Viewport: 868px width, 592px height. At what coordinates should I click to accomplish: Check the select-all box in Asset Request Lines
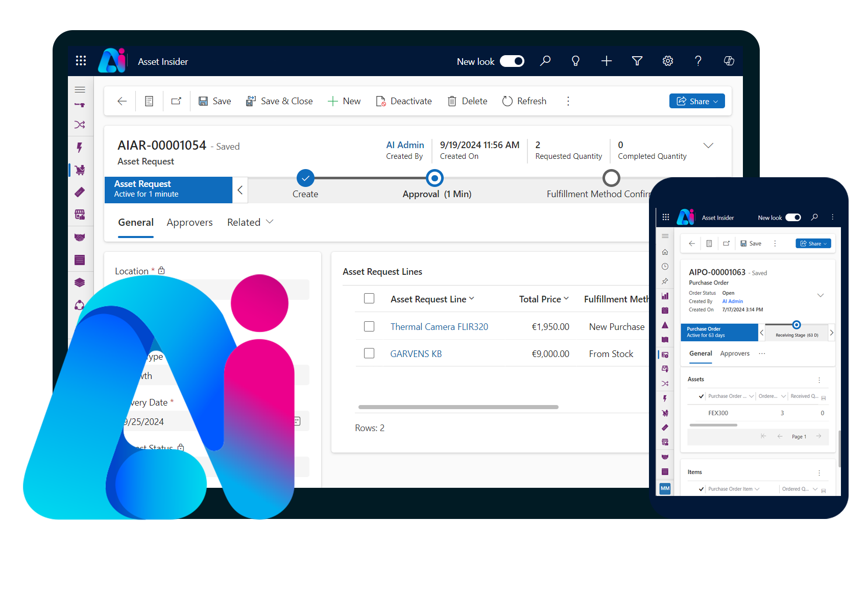click(x=369, y=298)
